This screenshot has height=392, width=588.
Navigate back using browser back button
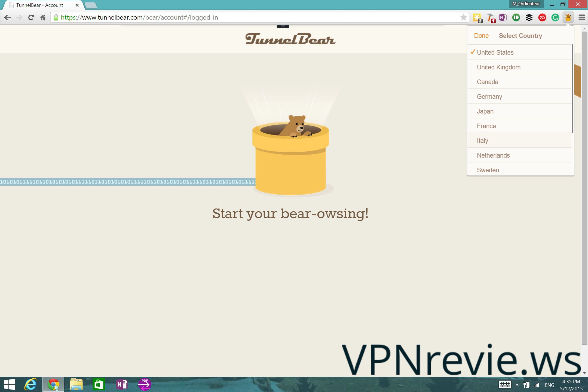(7, 17)
